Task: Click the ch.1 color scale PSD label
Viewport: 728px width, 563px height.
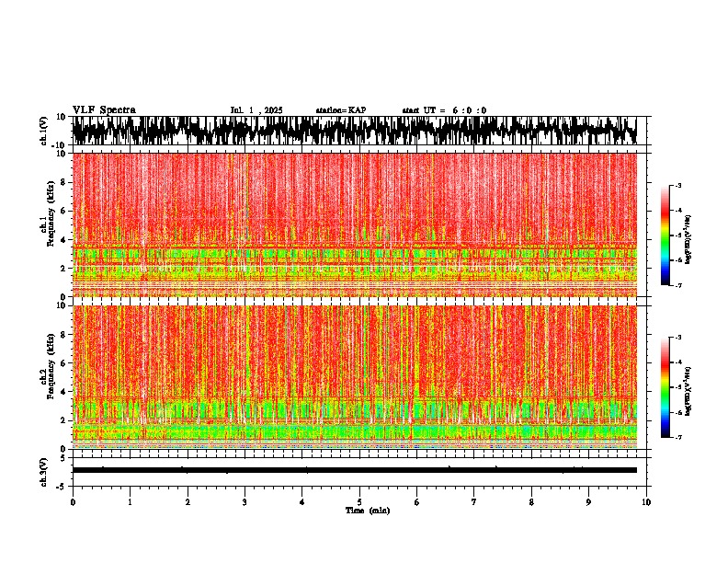Action: tap(688, 240)
